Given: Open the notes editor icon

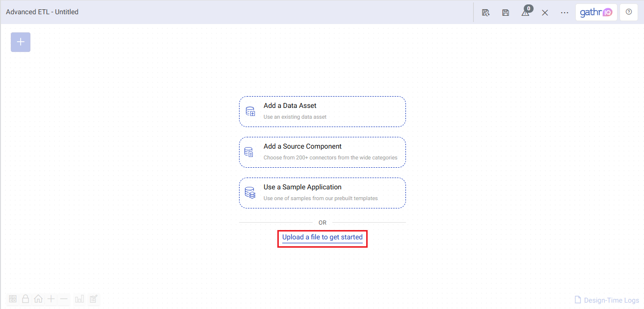Looking at the screenshot, I should [93, 299].
